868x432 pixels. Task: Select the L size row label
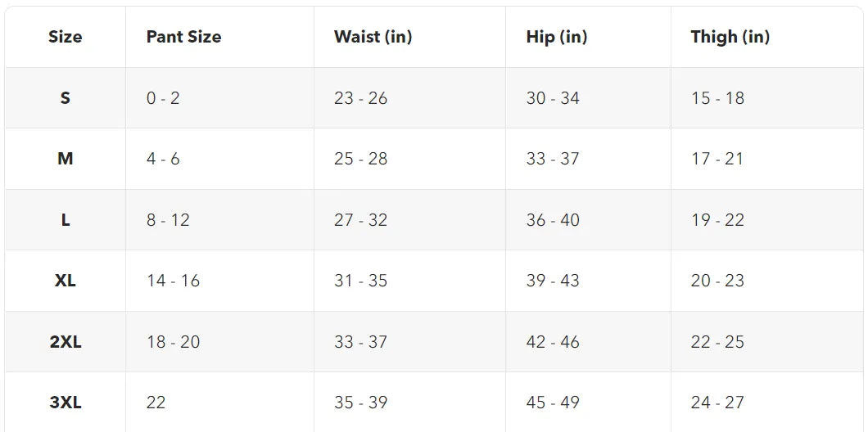(66, 220)
